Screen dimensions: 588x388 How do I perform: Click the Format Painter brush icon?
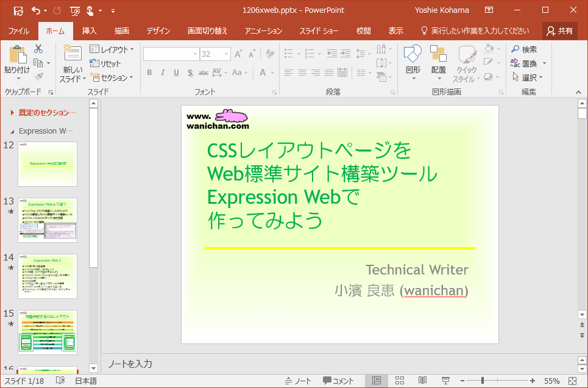click(x=38, y=77)
